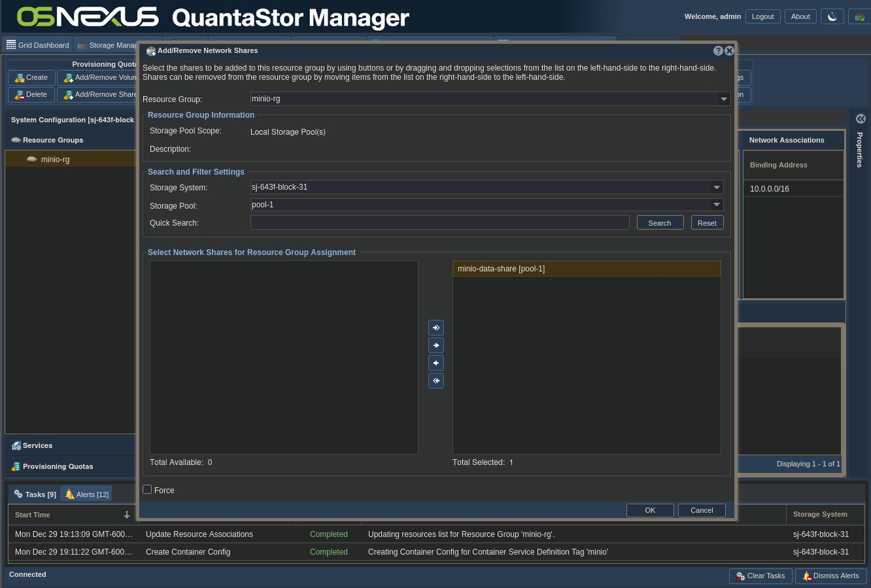This screenshot has width=871, height=588.
Task: Toggle dark mode with the moon icon
Action: [832, 16]
